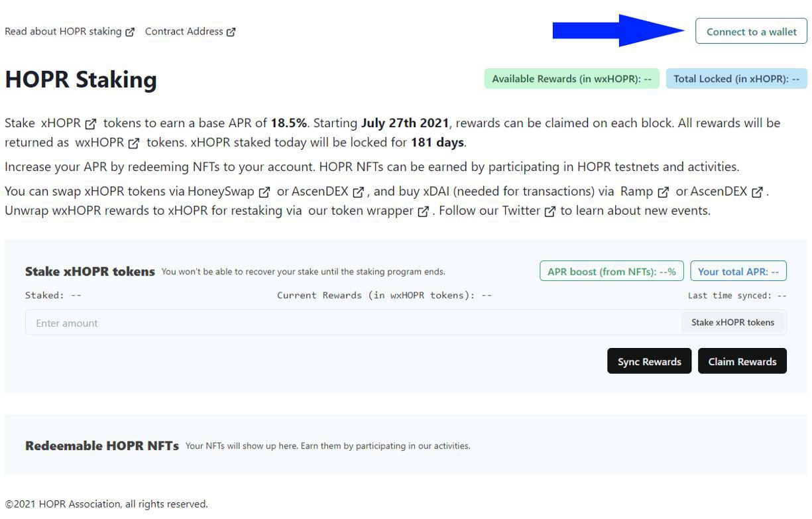Click the APR boost (from NFTs) badge
This screenshot has width=812, height=519.
click(x=611, y=271)
